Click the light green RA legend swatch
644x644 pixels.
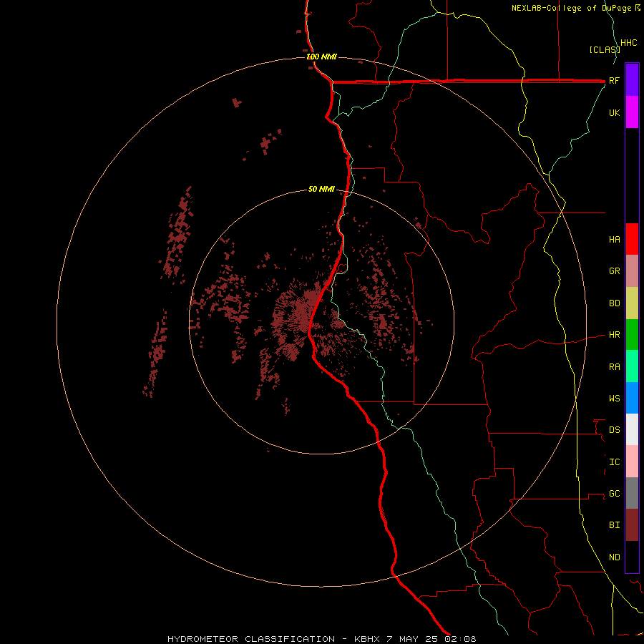coord(632,366)
